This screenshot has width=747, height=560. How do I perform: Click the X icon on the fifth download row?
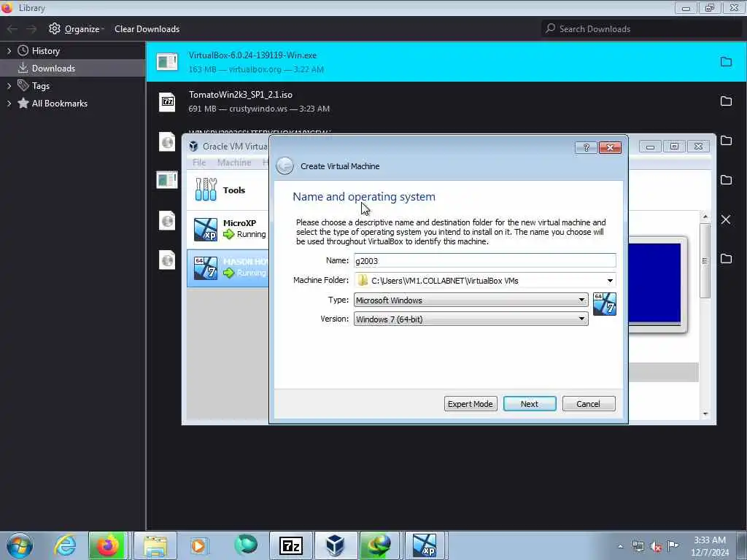tap(726, 219)
